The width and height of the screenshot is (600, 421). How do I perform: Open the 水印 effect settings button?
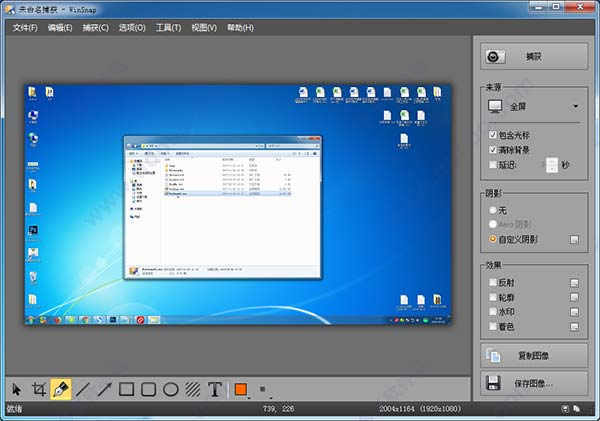pos(574,312)
